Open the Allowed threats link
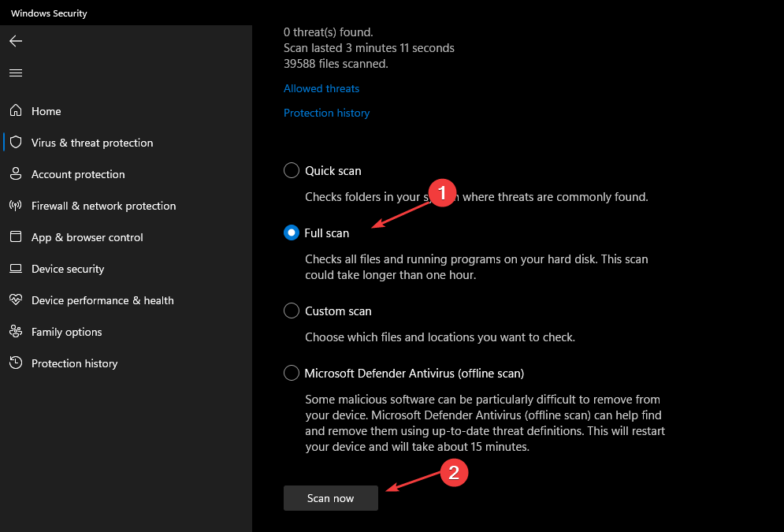Image resolution: width=784 pixels, height=532 pixels. point(321,88)
